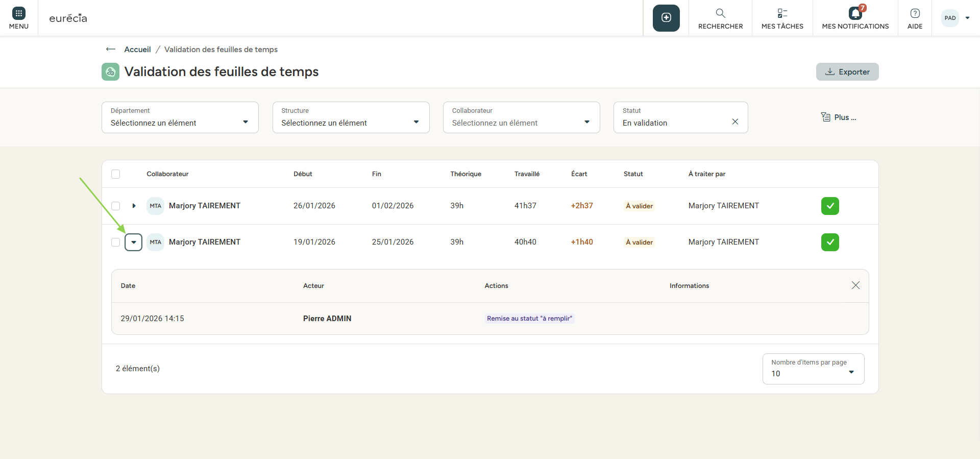Click the dark plus create button

coord(666,18)
